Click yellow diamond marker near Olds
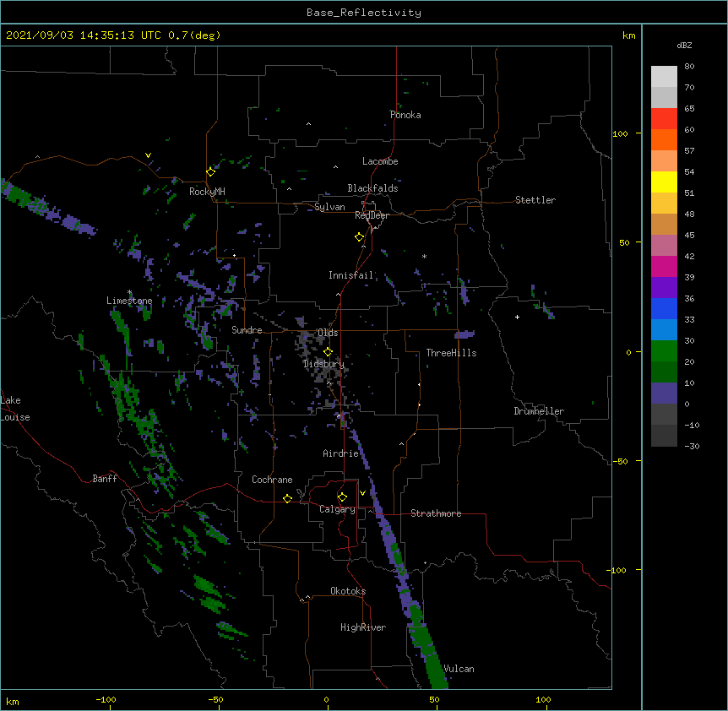The image size is (728, 711). coord(328,352)
